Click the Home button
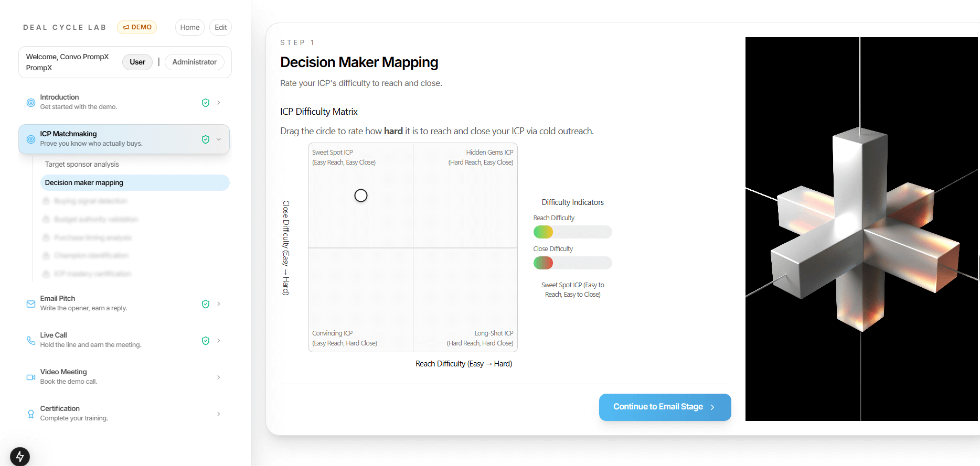The height and width of the screenshot is (466, 980). click(190, 27)
